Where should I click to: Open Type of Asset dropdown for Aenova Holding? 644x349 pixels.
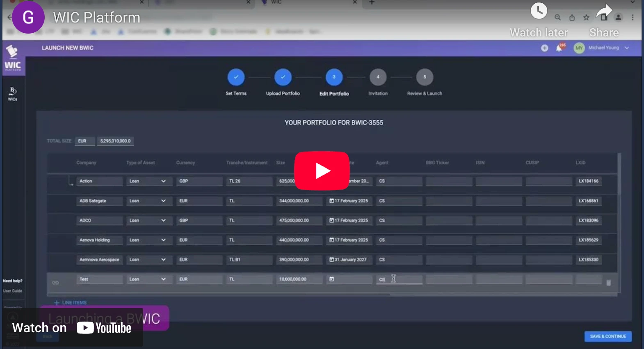[x=149, y=240]
